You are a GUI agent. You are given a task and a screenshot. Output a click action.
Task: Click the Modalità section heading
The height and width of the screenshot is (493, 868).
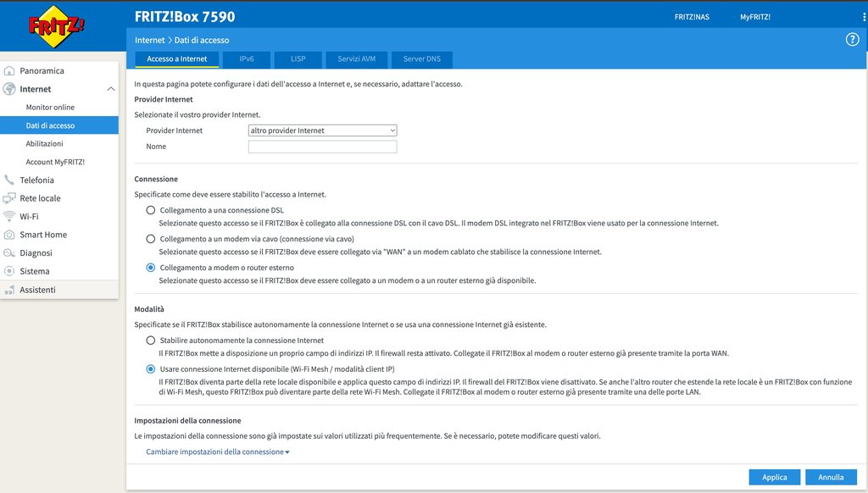149,309
